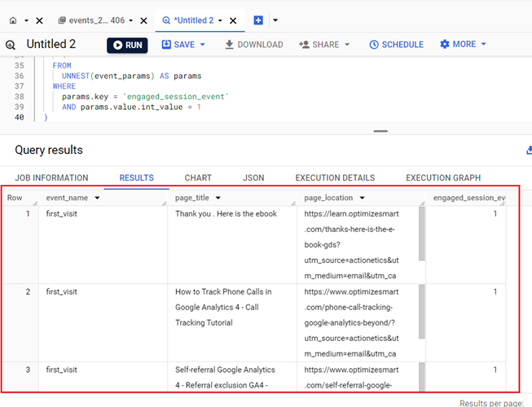Open the Untitled 2 tab dropdown arrow
This screenshot has width=532, height=407.
220,20
